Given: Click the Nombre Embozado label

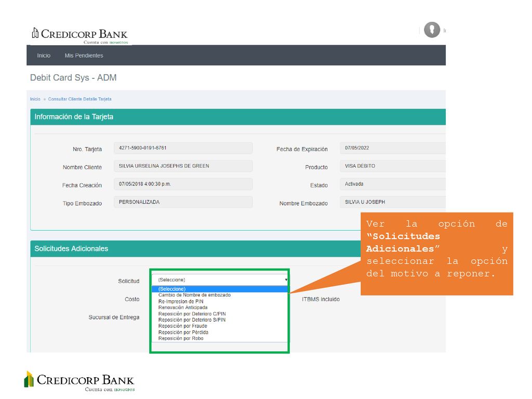Looking at the screenshot, I should 303,203.
